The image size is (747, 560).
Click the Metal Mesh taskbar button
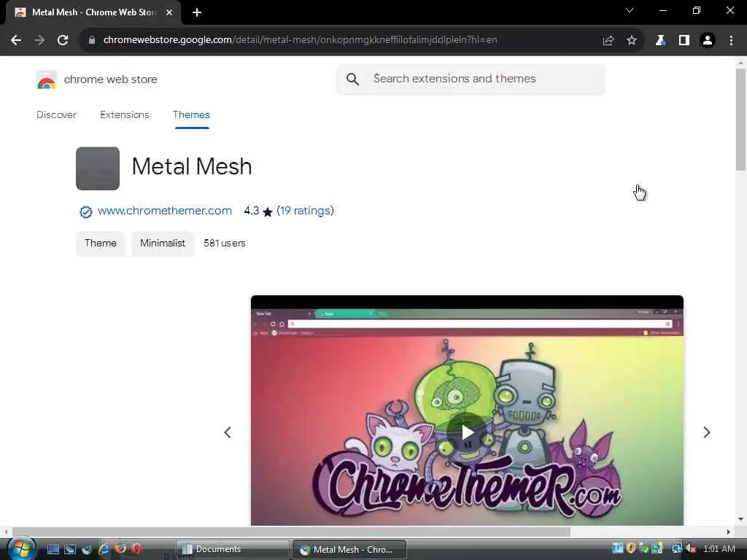[349, 550]
